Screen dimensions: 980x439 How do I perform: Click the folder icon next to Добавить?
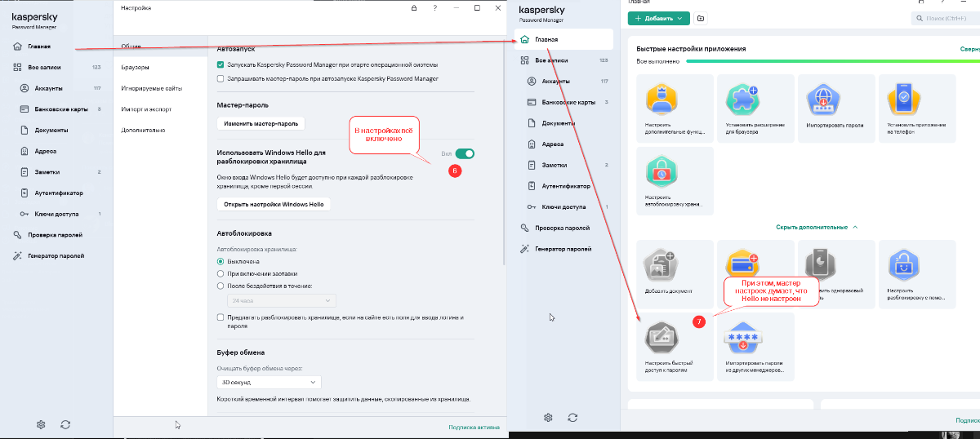[x=701, y=18]
